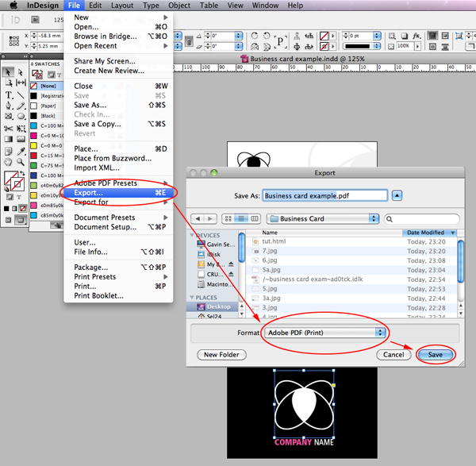
Task: Choose the Note tool
Action: (x=8, y=152)
